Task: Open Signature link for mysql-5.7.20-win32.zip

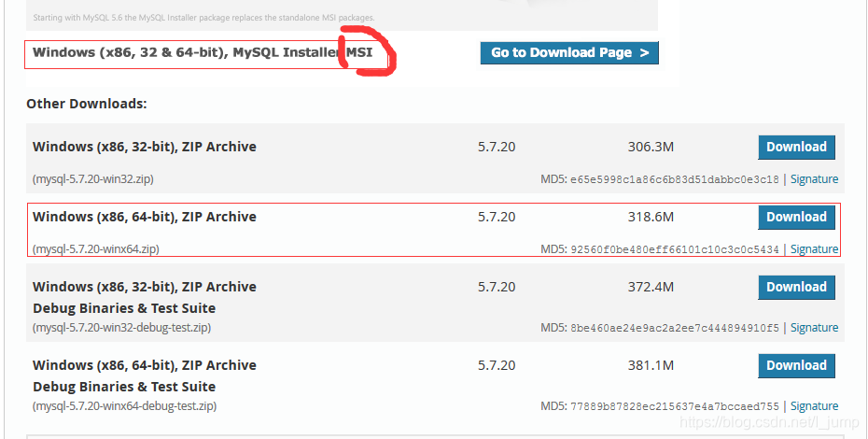Action: coord(814,179)
